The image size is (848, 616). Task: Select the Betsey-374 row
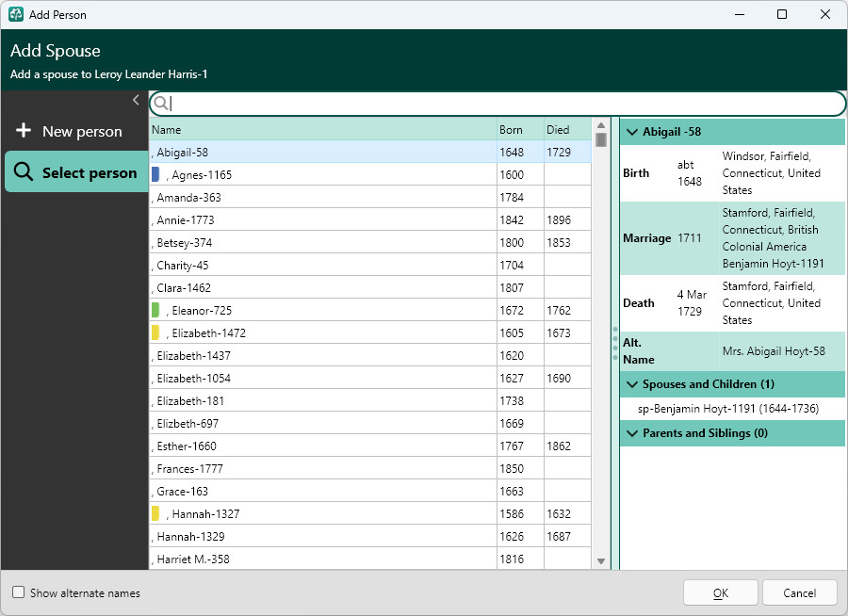(370, 243)
